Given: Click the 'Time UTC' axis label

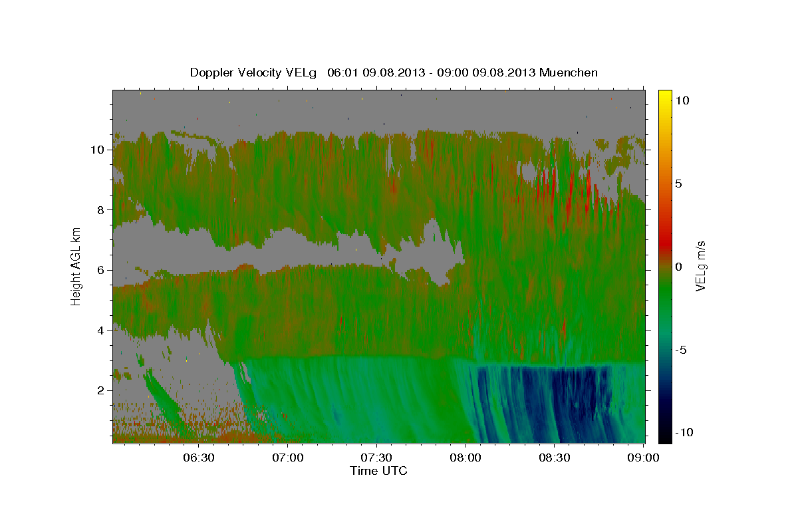Looking at the screenshot, I should pyautogui.click(x=378, y=471).
